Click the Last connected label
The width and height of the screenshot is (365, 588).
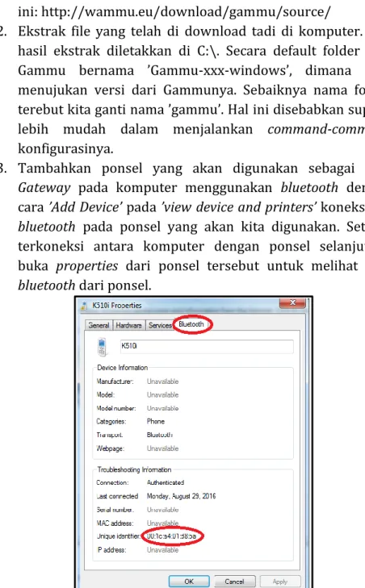[117, 496]
